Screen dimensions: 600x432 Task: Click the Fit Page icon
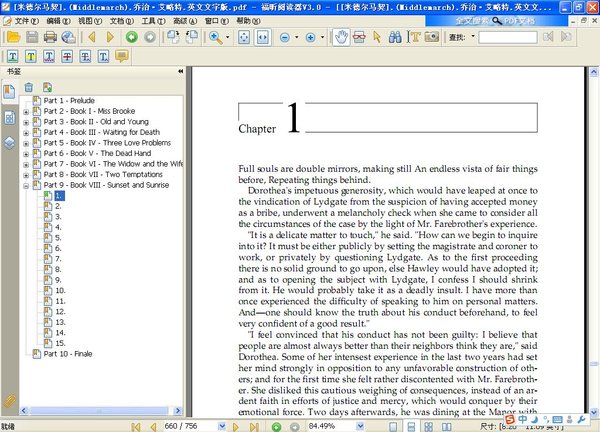coord(244,37)
